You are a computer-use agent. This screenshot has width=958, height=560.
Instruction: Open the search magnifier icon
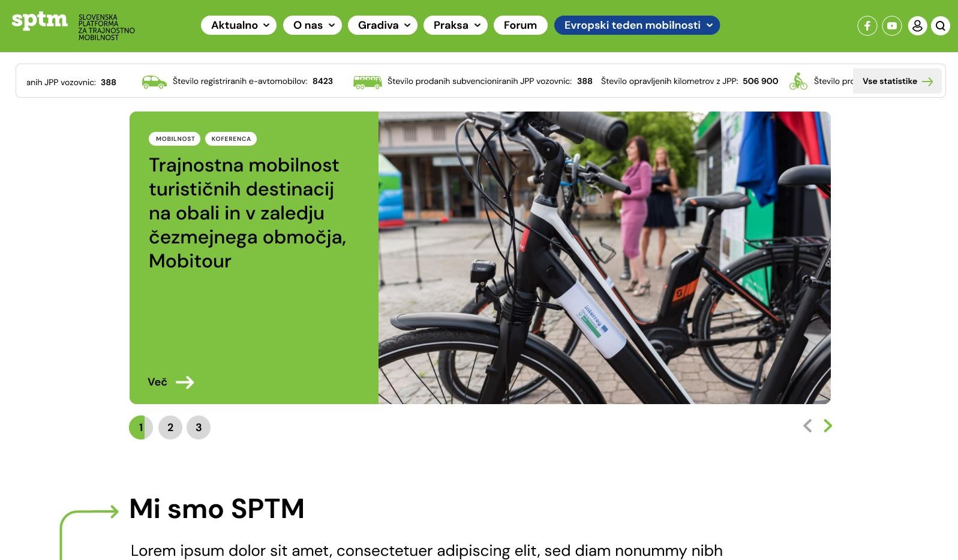coord(941,26)
